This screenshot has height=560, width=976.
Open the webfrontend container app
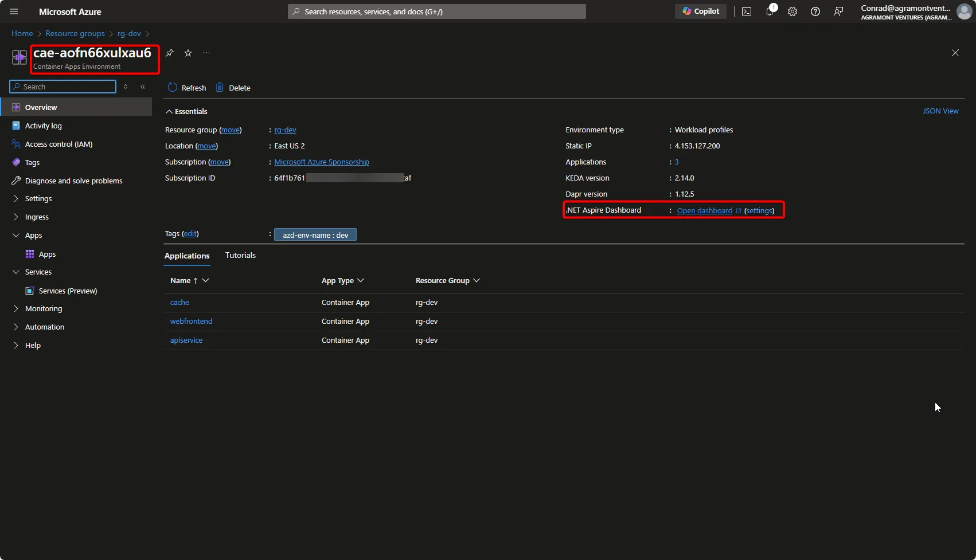tap(191, 321)
